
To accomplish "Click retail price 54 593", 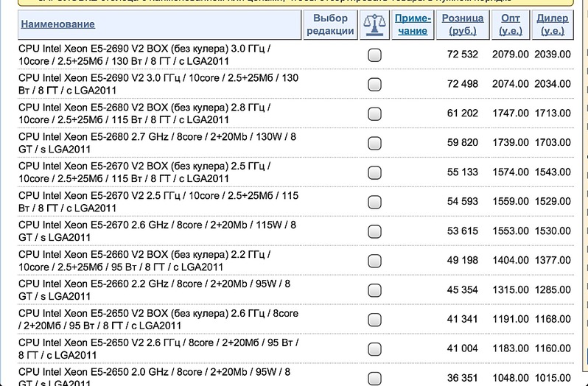I will coord(463,201).
